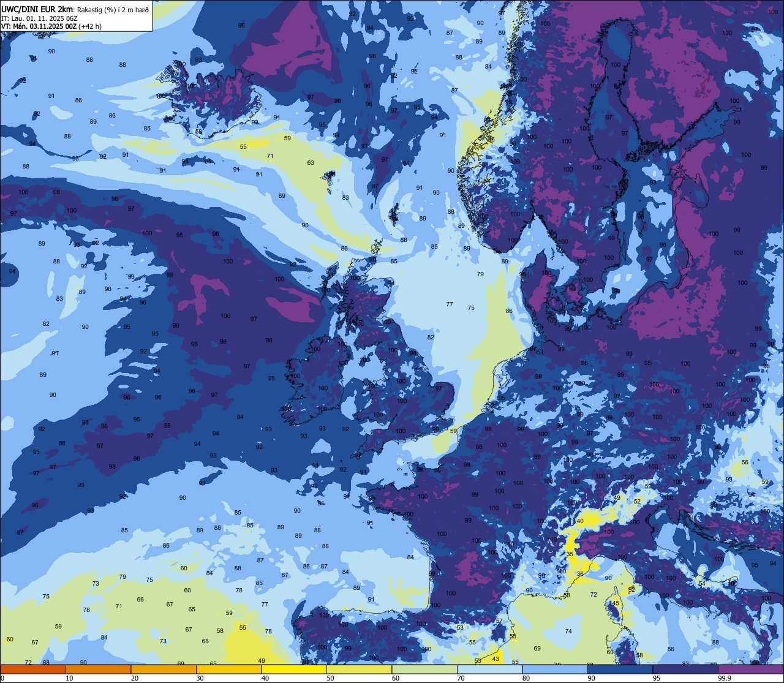Click the legend tick label '95'

point(657,678)
